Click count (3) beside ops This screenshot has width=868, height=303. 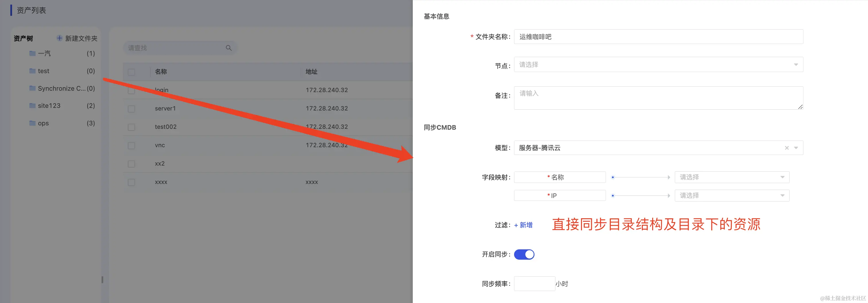pyautogui.click(x=91, y=123)
